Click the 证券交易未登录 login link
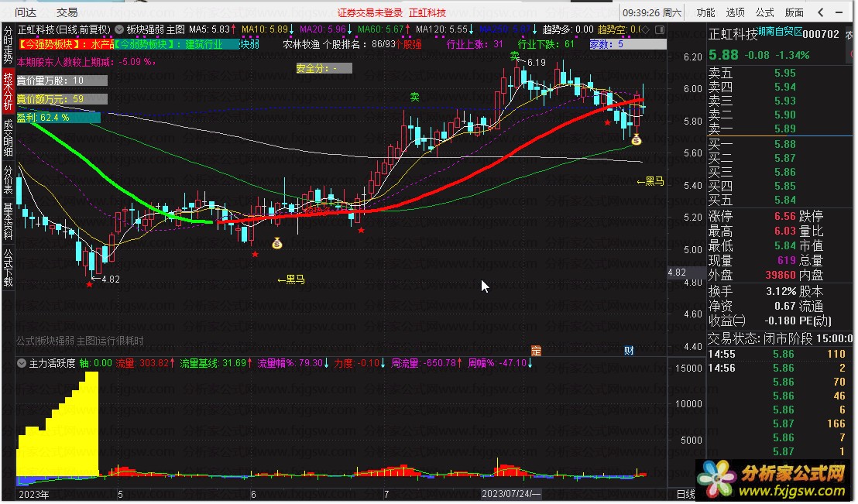The height and width of the screenshot is (504, 858). (x=370, y=12)
